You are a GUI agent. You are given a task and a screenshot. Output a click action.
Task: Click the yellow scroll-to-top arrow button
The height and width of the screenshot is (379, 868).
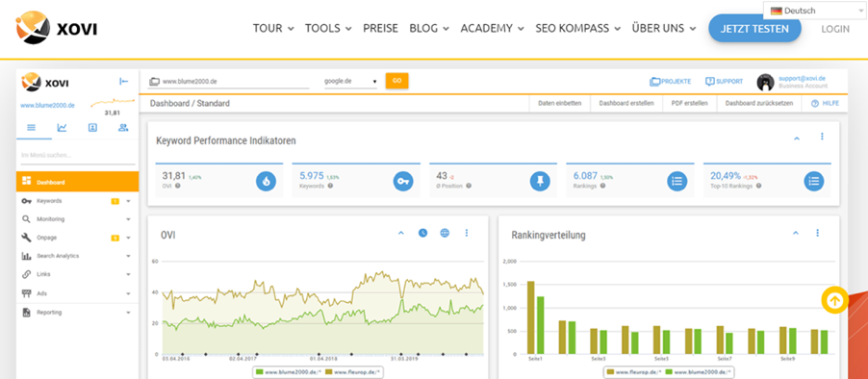pyautogui.click(x=834, y=300)
